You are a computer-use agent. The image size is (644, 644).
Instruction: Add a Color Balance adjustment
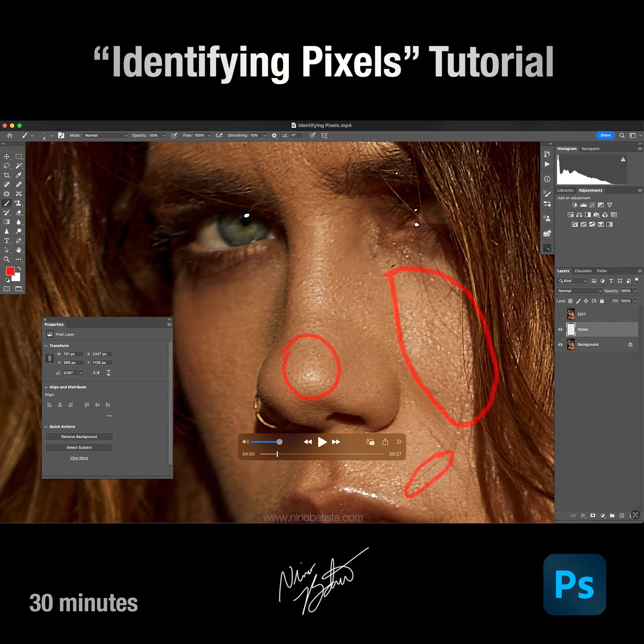tap(579, 215)
